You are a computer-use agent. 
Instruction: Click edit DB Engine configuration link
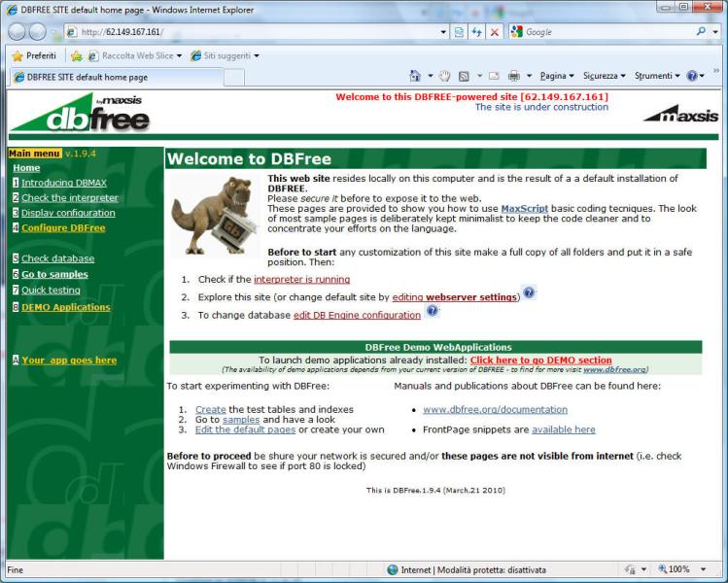(x=357, y=315)
